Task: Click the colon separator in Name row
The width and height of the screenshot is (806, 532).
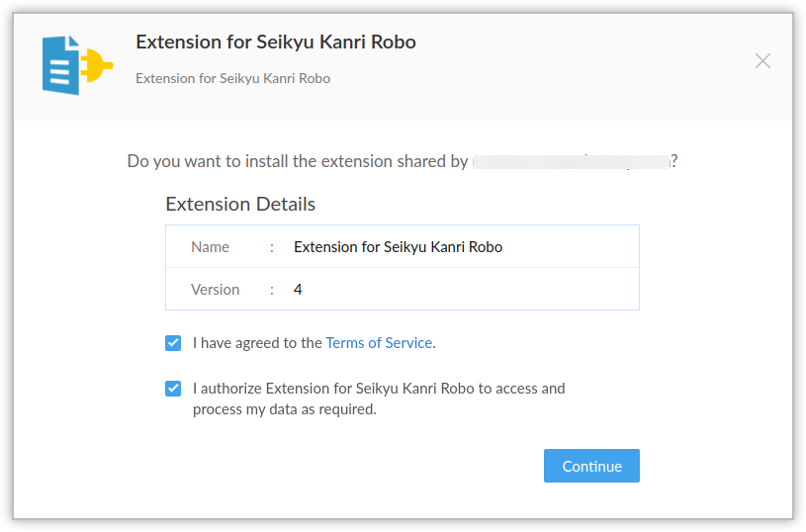Action: [x=271, y=247]
